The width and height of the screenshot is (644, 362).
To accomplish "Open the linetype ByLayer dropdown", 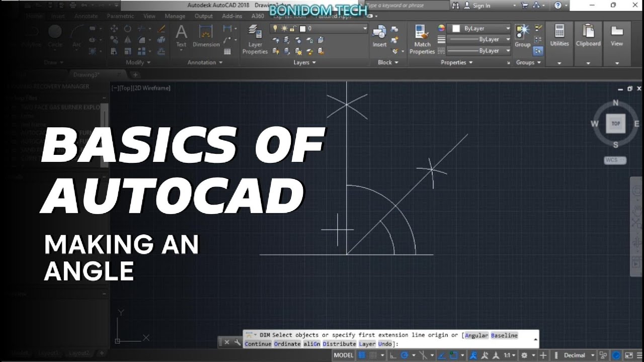I will tap(479, 51).
